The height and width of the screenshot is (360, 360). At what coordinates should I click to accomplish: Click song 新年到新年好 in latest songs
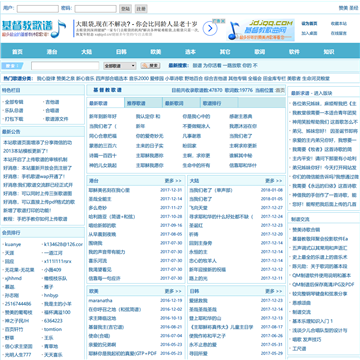[x=103, y=116]
